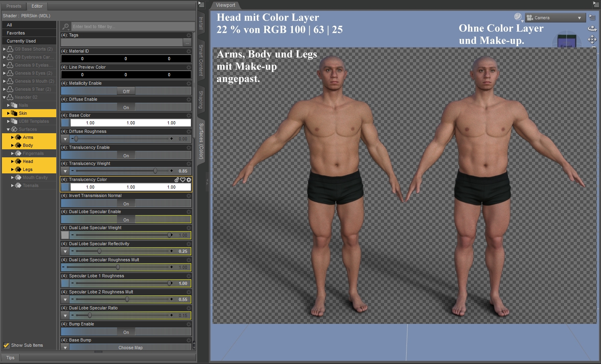
Task: Toggle the Diffuse Enable switch
Action: click(x=126, y=107)
